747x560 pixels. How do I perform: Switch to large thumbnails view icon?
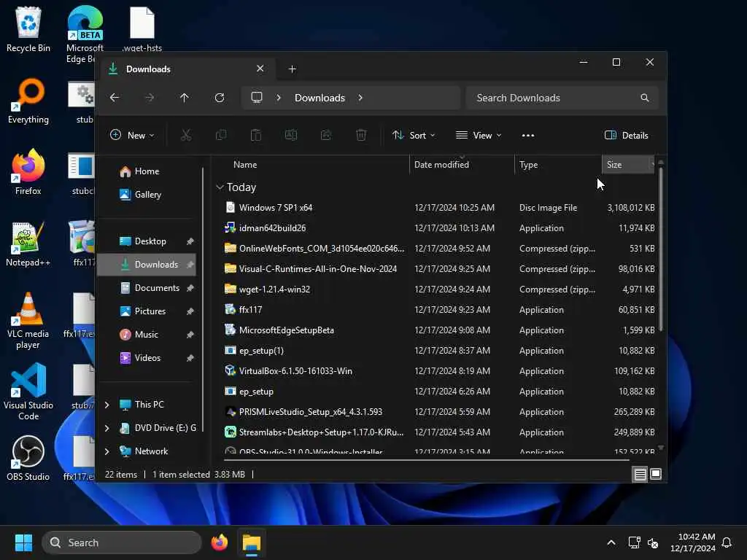tap(656, 474)
